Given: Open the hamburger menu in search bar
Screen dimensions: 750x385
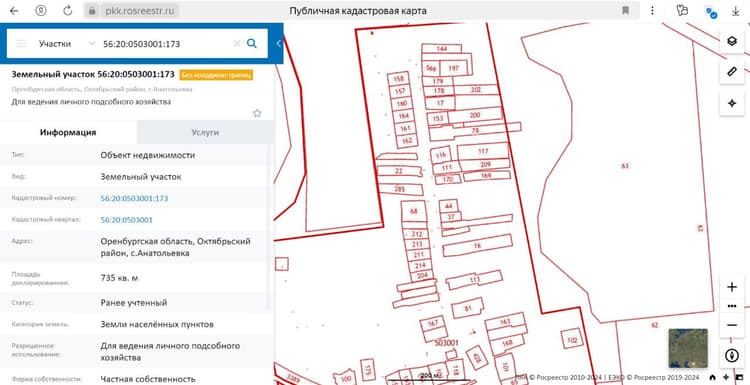Looking at the screenshot, I should [x=21, y=44].
